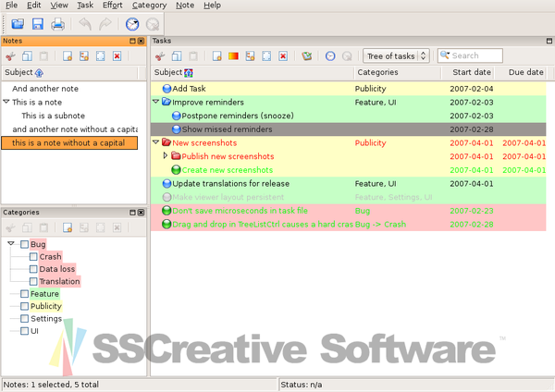The image size is (555, 392).
Task: Sort notes by Subject column header
Action: click(x=70, y=72)
